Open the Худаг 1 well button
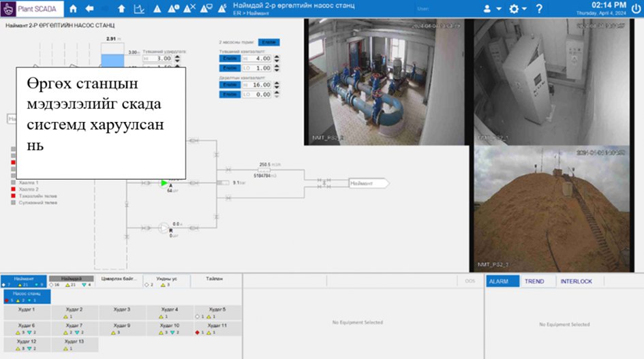The width and height of the screenshot is (644, 359). [27, 312]
